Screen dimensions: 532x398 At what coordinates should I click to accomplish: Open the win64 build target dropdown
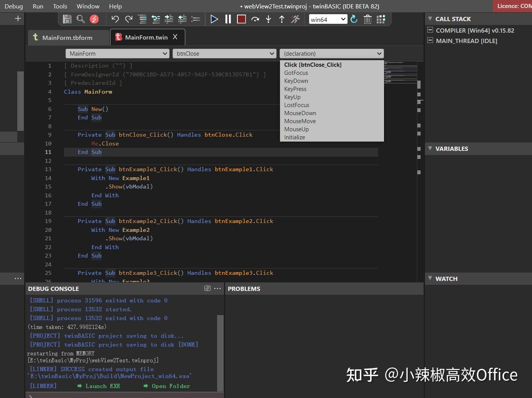click(x=328, y=19)
